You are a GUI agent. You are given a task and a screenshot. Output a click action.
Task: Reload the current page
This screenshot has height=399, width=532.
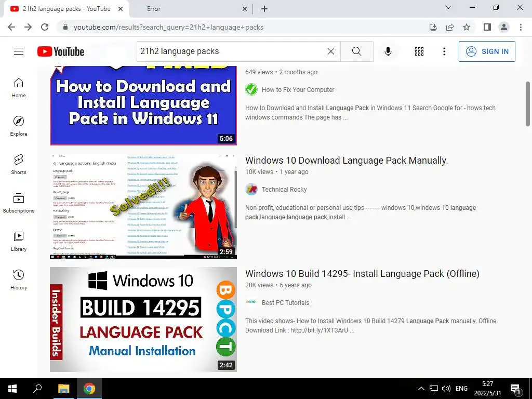tap(45, 27)
